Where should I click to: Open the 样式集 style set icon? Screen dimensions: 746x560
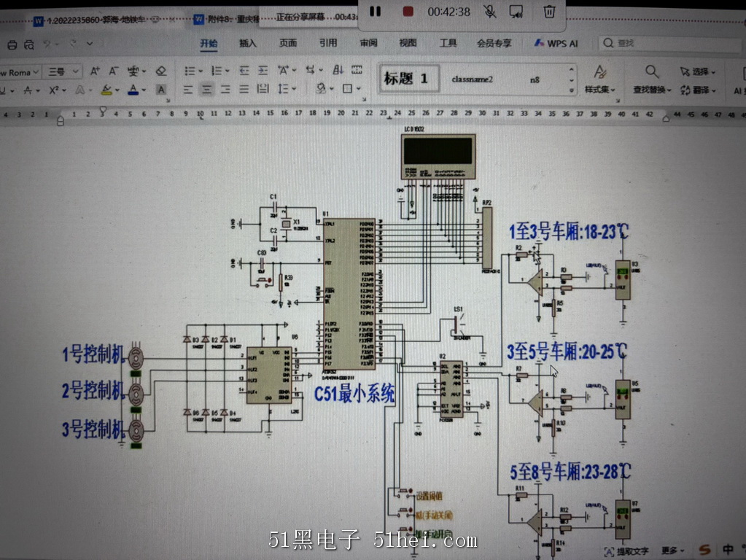click(x=599, y=79)
